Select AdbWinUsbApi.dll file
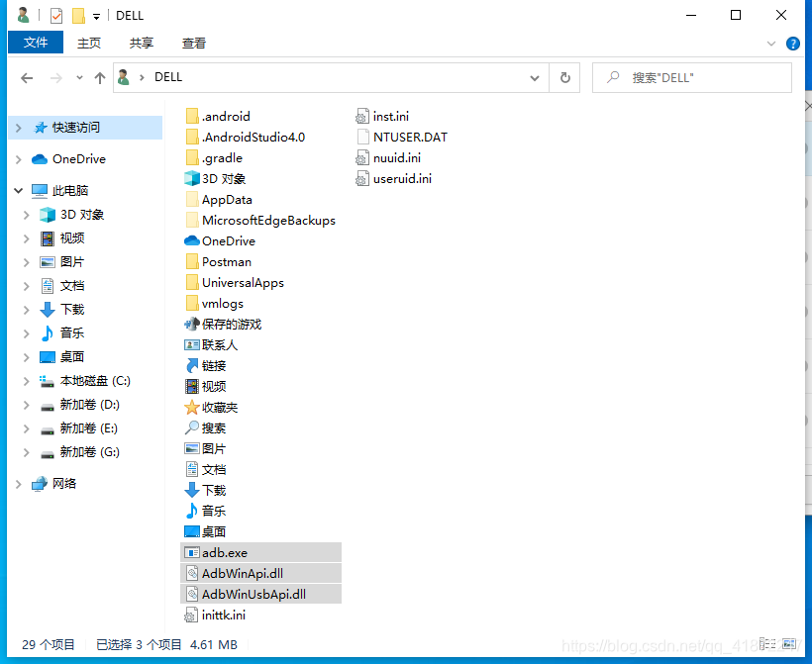 click(260, 594)
